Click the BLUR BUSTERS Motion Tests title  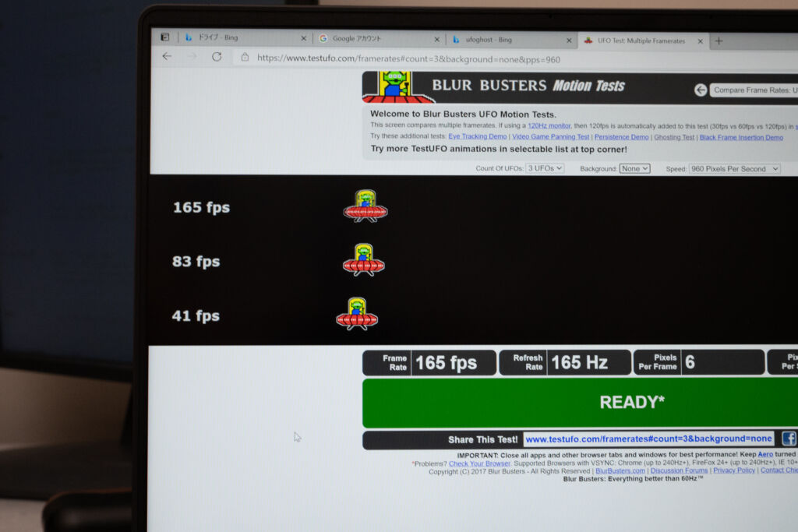(528, 86)
